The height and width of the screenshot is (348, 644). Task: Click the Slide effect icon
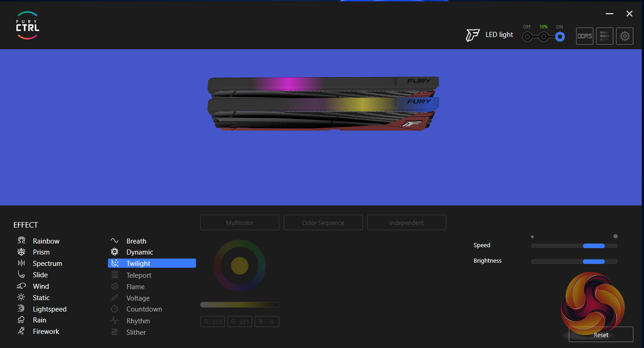pos(21,275)
